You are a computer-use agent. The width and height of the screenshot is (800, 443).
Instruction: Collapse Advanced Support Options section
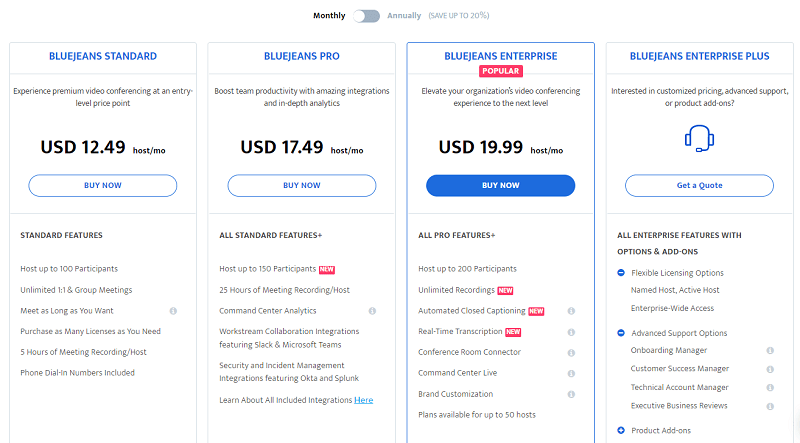pos(621,333)
